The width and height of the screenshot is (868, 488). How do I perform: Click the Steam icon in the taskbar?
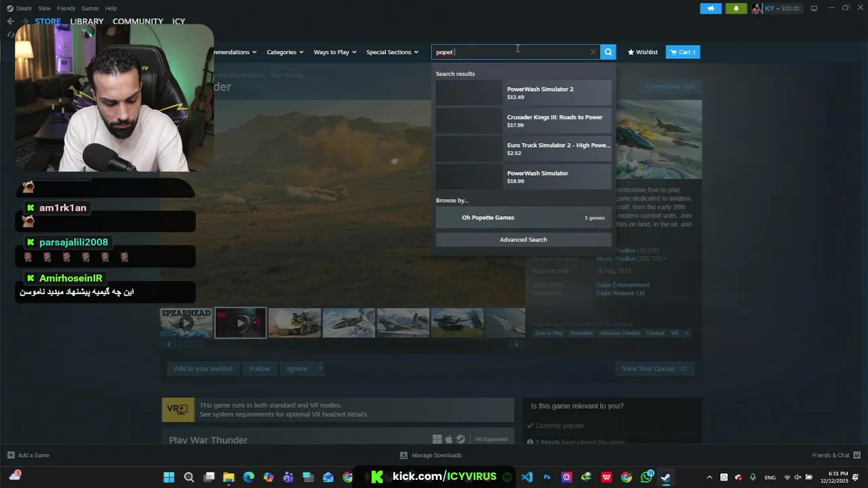pyautogui.click(x=666, y=477)
